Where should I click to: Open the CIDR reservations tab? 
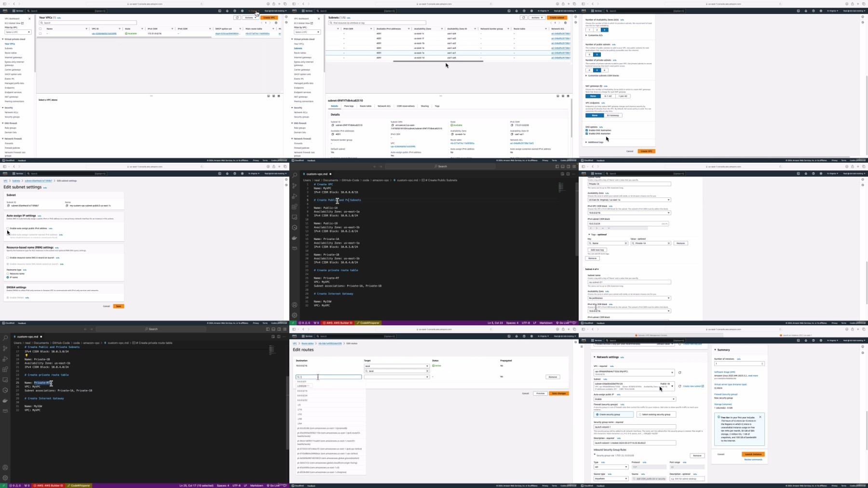[406, 106]
